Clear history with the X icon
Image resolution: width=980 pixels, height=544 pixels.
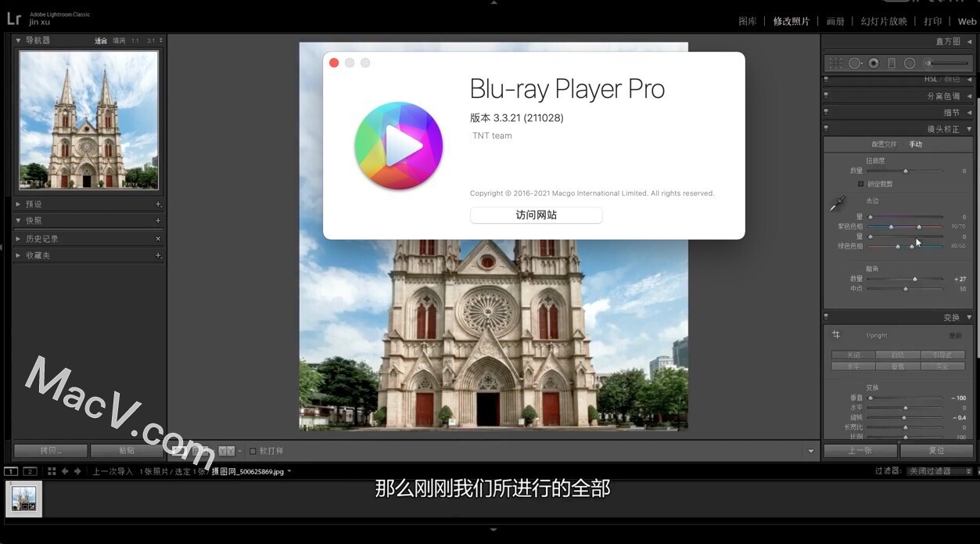tap(158, 239)
